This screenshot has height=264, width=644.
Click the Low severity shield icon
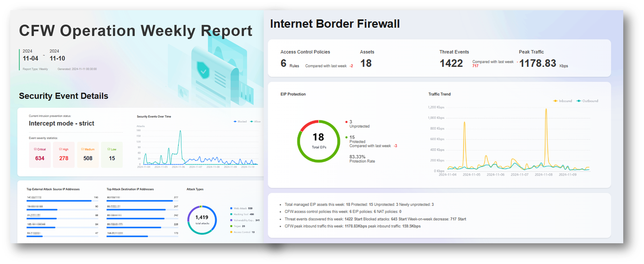[x=109, y=149]
